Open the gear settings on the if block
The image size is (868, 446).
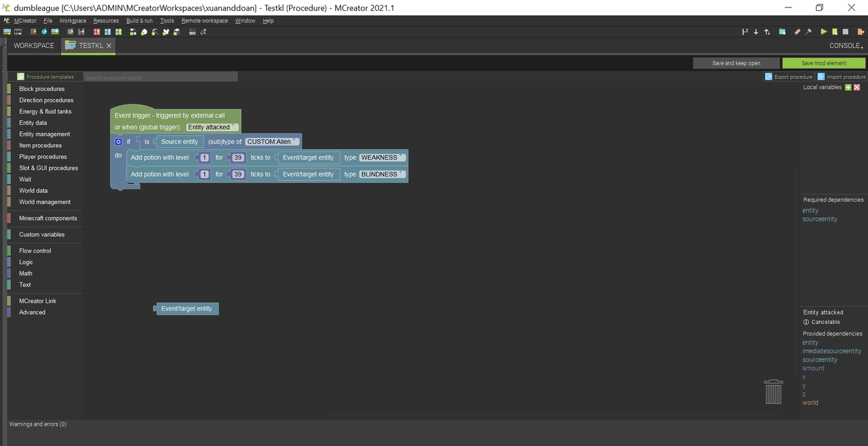point(118,142)
